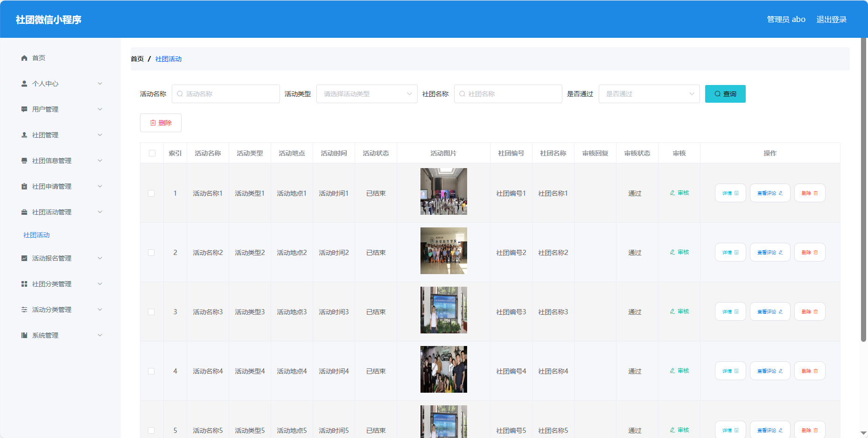Click the search icon in 社团名称 field
Viewport: 868px width, 438px height.
point(462,94)
